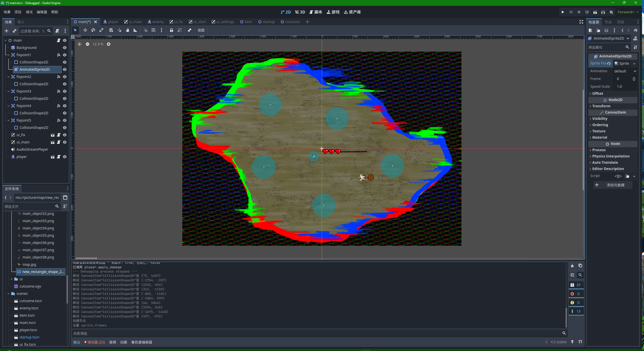Add a new child node with plus icon
Screen dimensions: 644x351
click(x=7, y=31)
